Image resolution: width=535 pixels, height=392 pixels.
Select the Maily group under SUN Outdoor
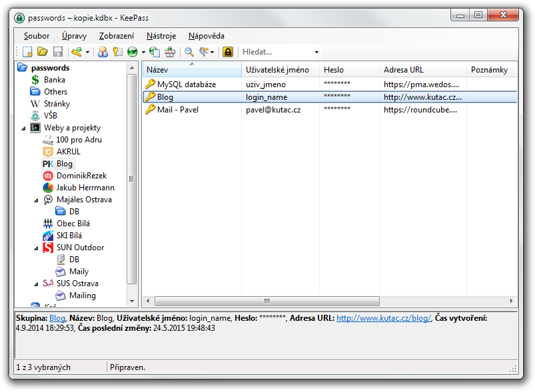click(79, 272)
